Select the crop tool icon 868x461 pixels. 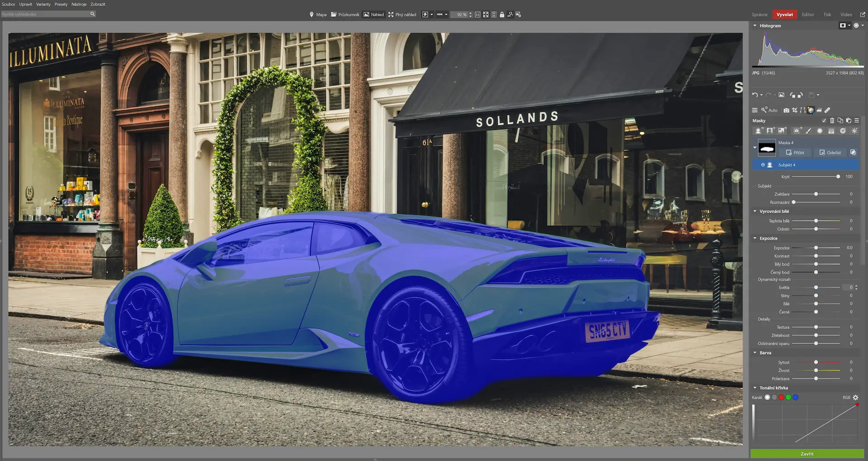794,110
